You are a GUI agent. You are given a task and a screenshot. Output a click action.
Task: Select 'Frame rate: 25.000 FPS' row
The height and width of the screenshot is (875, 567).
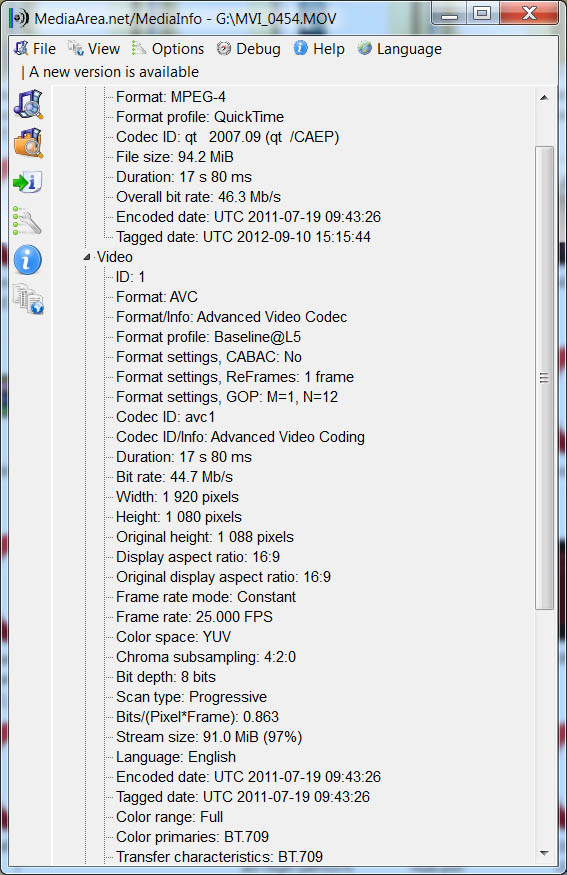click(x=194, y=617)
